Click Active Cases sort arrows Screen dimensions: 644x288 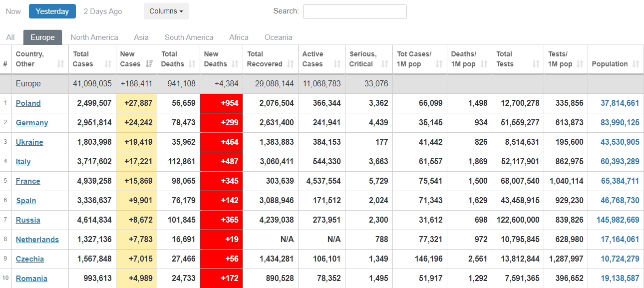337,64
